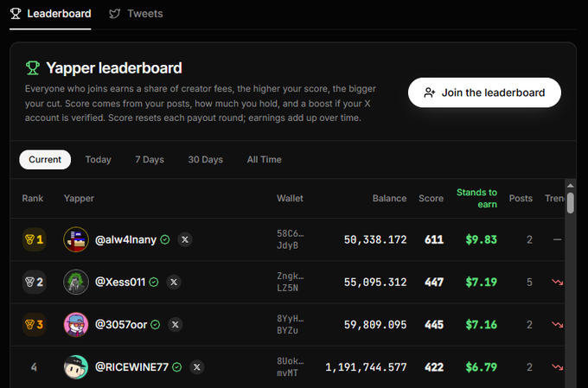Select the Current time filter
Screen dimensions: 588x388
tap(45, 160)
